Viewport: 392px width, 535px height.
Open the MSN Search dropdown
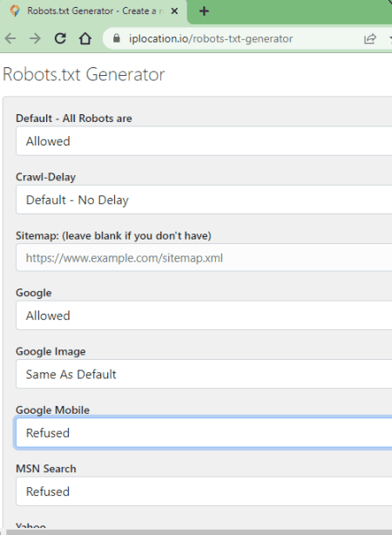(204, 491)
